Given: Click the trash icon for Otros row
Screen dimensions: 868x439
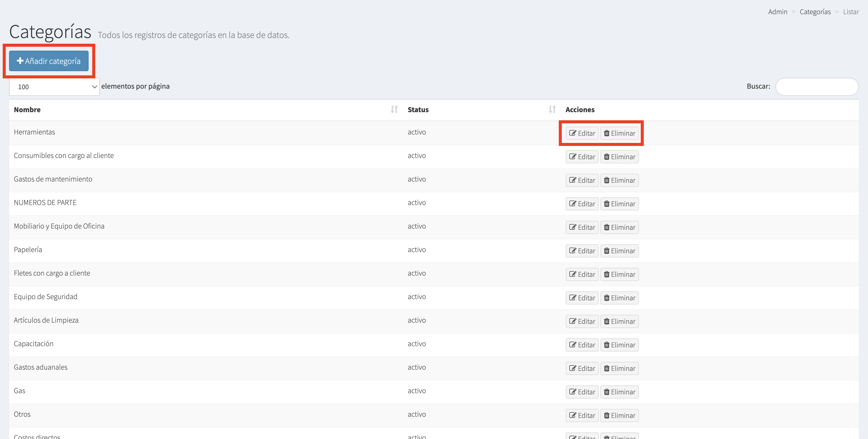Looking at the screenshot, I should pos(606,415).
